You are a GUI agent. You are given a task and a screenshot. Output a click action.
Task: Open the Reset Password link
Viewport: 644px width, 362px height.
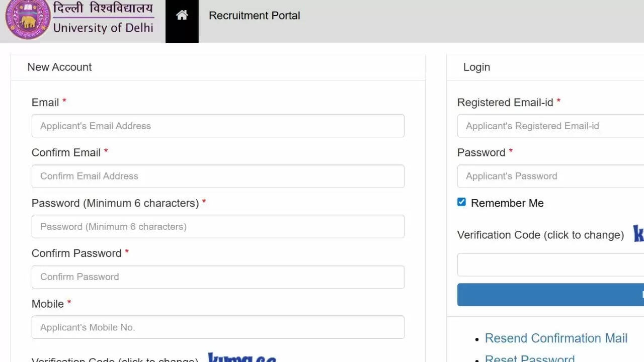pyautogui.click(x=529, y=358)
